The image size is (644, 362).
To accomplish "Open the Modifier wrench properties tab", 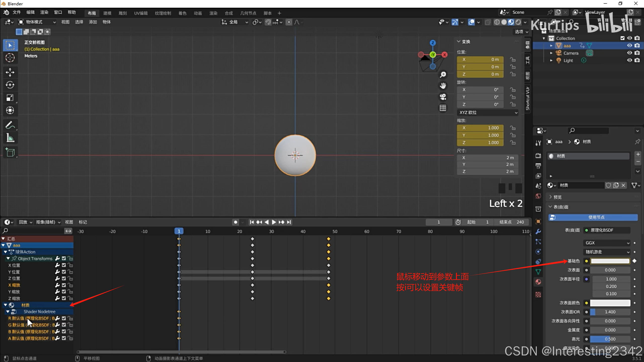I will click(538, 232).
